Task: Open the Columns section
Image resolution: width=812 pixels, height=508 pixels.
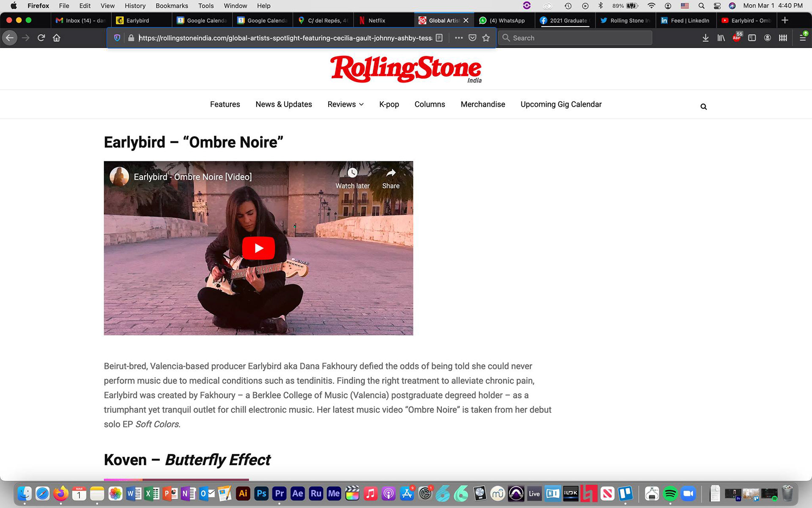Action: click(430, 104)
